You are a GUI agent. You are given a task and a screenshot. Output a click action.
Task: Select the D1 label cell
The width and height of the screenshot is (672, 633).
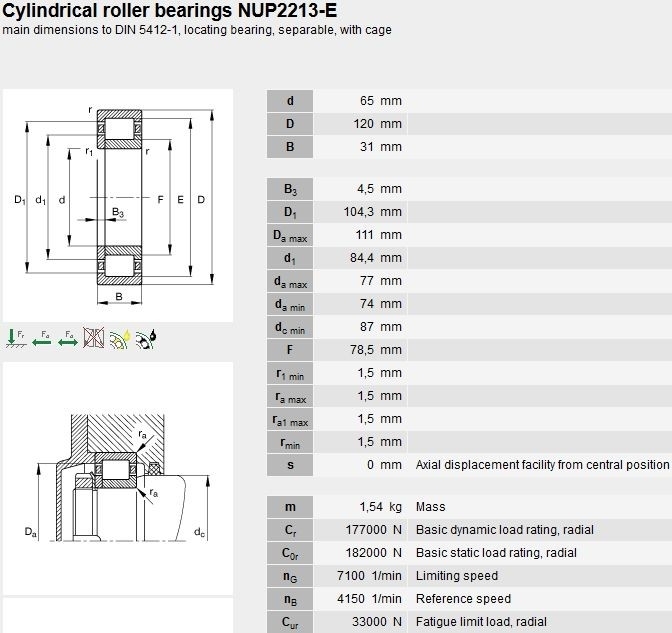coord(290,212)
